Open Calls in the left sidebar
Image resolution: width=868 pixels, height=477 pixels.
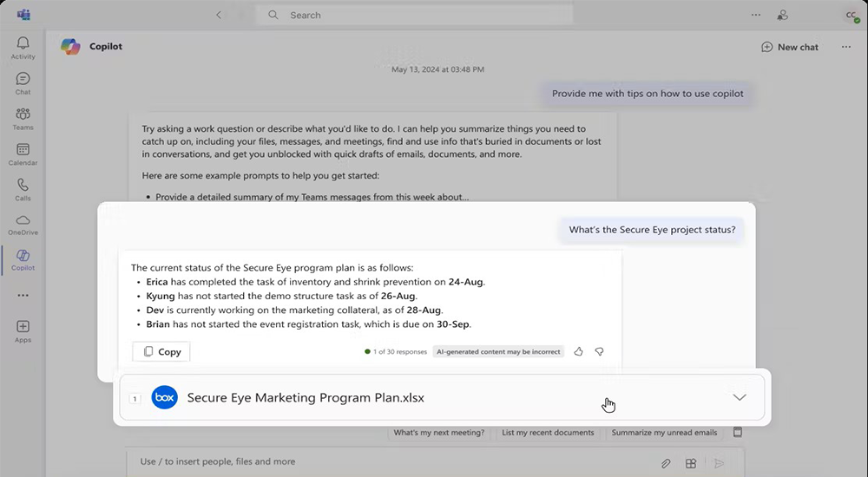[x=23, y=190]
